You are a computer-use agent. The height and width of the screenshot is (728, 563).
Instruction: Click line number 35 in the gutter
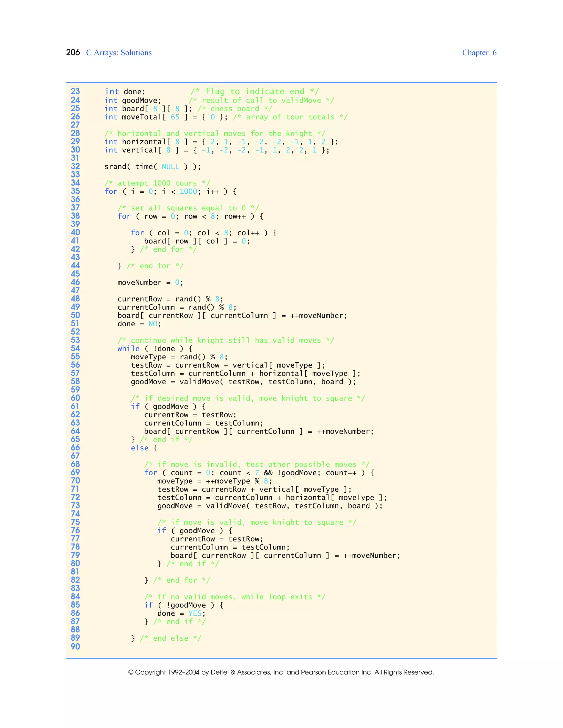tap(75, 191)
